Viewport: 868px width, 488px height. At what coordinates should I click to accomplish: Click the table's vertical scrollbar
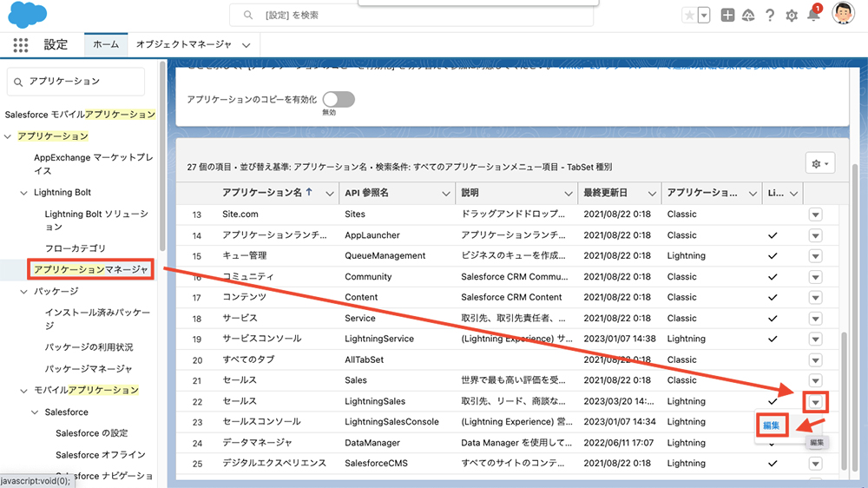[844, 401]
